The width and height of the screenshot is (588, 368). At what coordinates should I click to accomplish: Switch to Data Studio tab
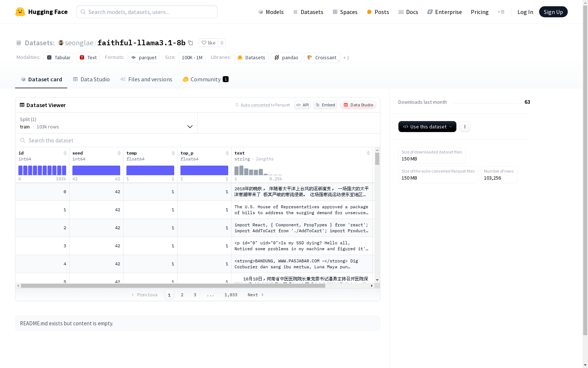[x=92, y=79]
